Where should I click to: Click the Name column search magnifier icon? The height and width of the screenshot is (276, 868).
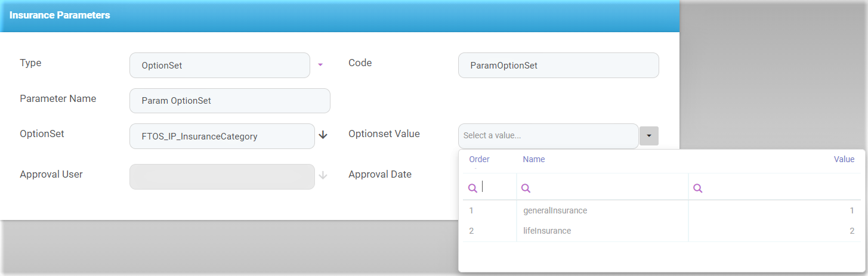click(x=526, y=188)
